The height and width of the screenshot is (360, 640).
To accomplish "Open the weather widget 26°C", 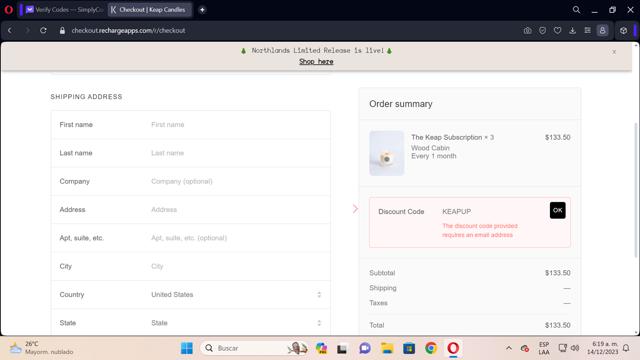I will (41, 348).
